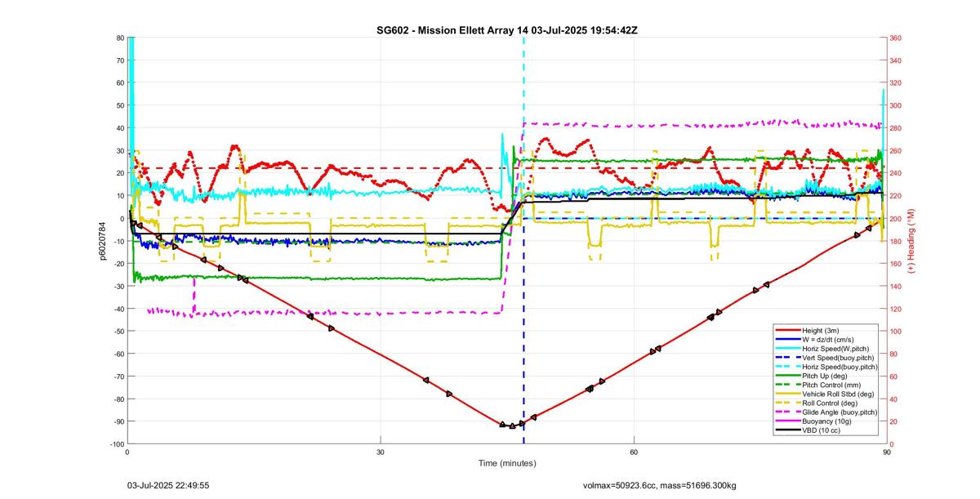The image size is (980, 499).
Task: Click the 'Time (minutes)' x-axis label
Action: [x=507, y=463]
